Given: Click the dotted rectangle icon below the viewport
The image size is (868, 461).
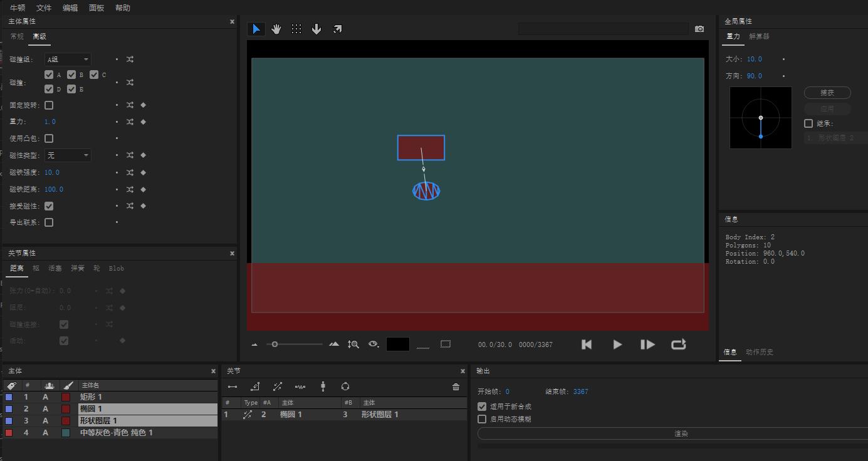Looking at the screenshot, I should pyautogui.click(x=446, y=344).
